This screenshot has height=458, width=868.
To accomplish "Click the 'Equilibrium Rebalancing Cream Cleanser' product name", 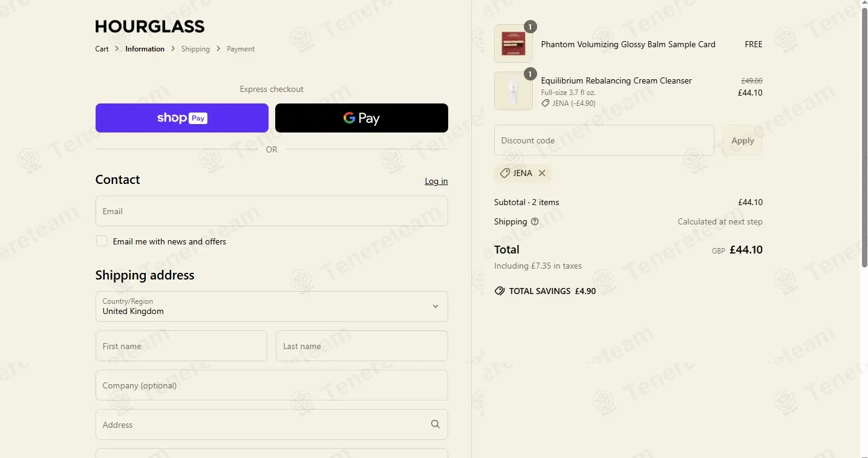I will click(x=616, y=80).
